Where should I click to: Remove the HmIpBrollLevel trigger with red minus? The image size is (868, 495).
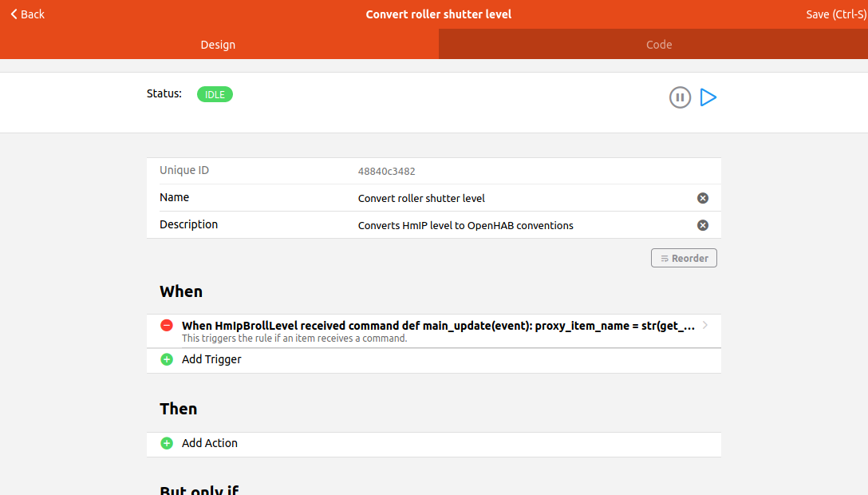pos(167,326)
